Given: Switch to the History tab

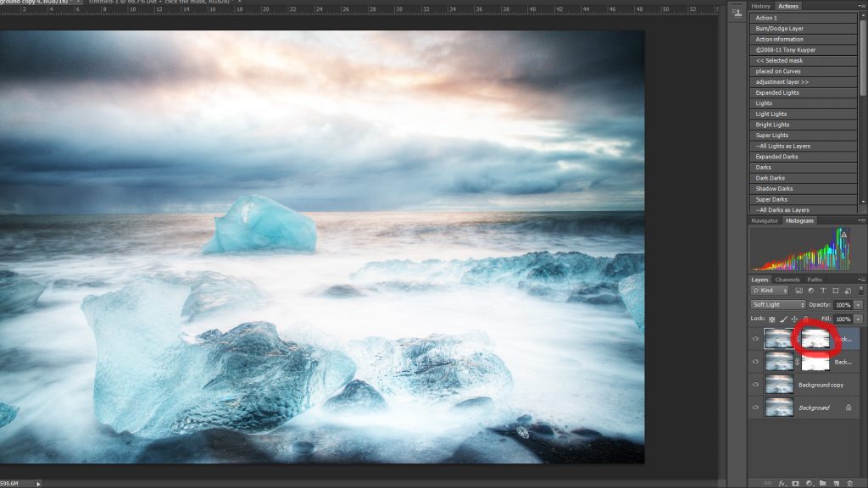Looking at the screenshot, I should pos(760,6).
